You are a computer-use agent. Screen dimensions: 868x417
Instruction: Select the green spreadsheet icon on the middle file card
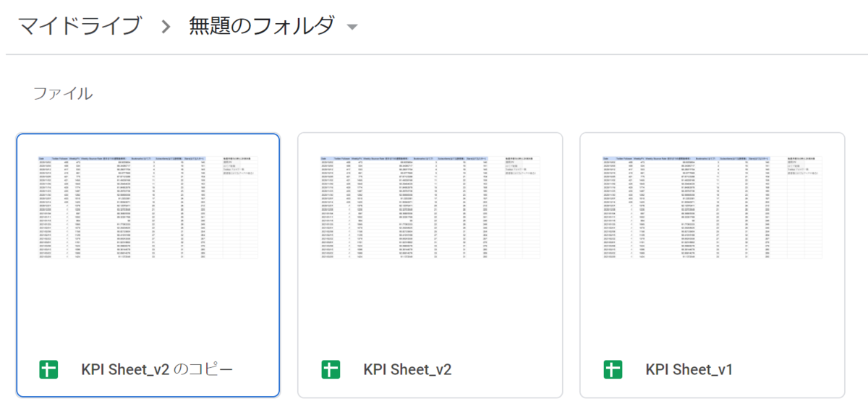331,369
